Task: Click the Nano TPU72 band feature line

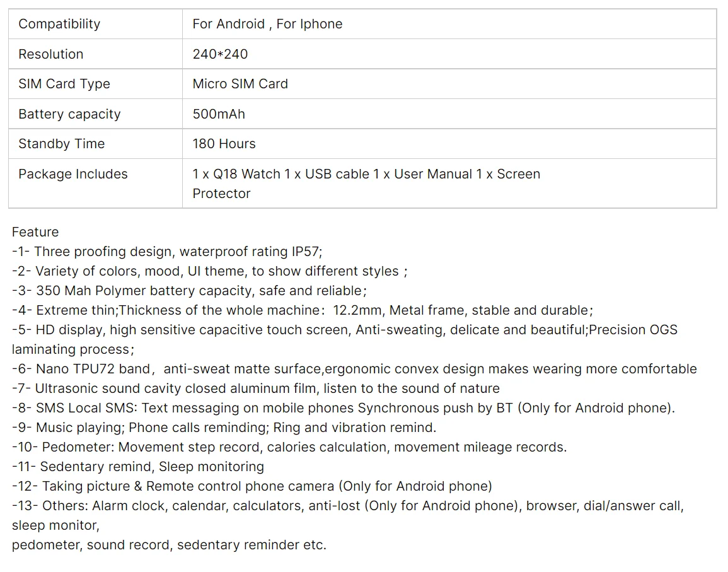Action: click(x=354, y=369)
